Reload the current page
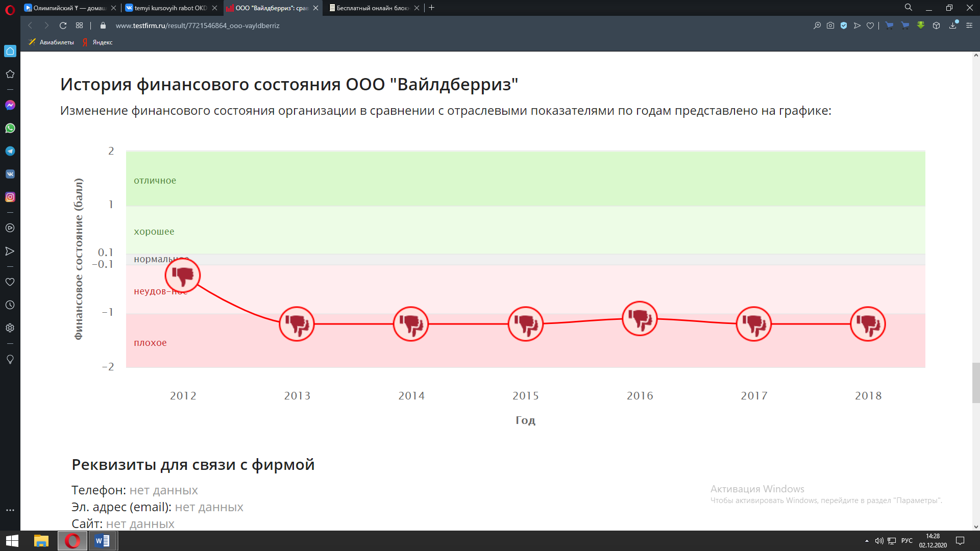980x551 pixels. (63, 26)
